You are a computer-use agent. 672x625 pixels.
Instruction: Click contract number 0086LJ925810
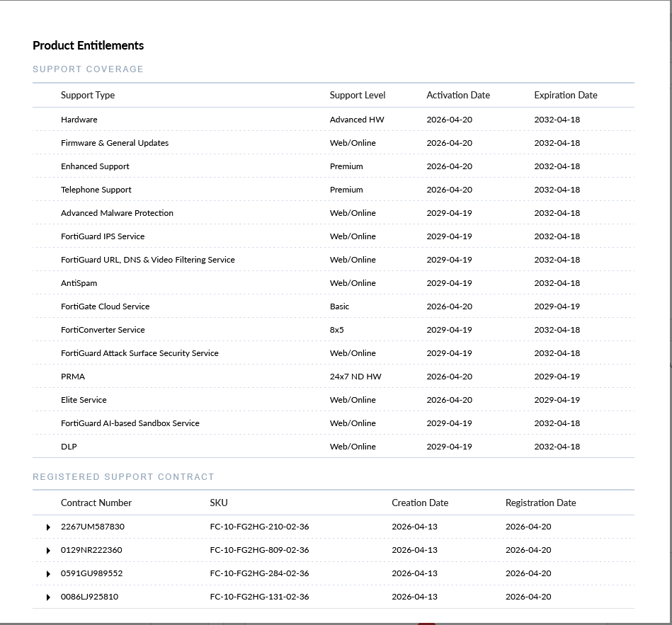tap(89, 597)
